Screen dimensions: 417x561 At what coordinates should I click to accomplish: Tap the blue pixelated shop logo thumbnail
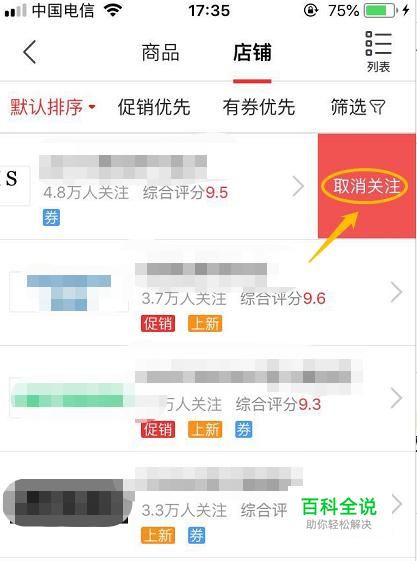69,292
